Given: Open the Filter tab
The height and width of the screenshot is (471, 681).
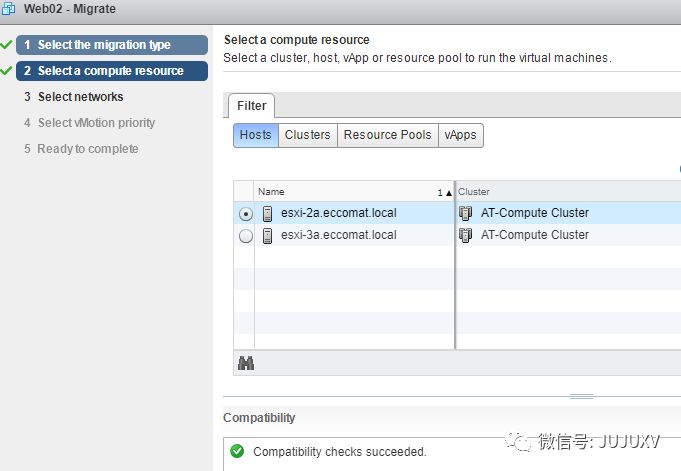Looking at the screenshot, I should pyautogui.click(x=252, y=106).
